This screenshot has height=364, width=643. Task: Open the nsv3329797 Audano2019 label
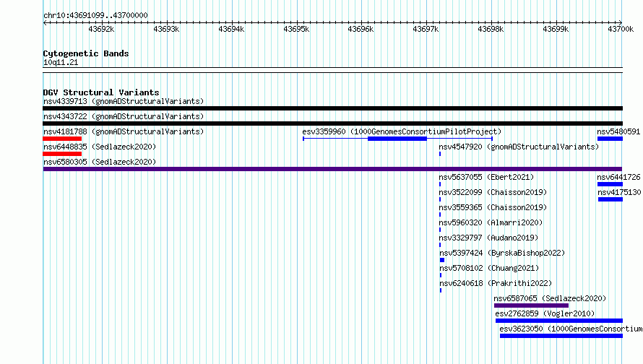coord(488,238)
